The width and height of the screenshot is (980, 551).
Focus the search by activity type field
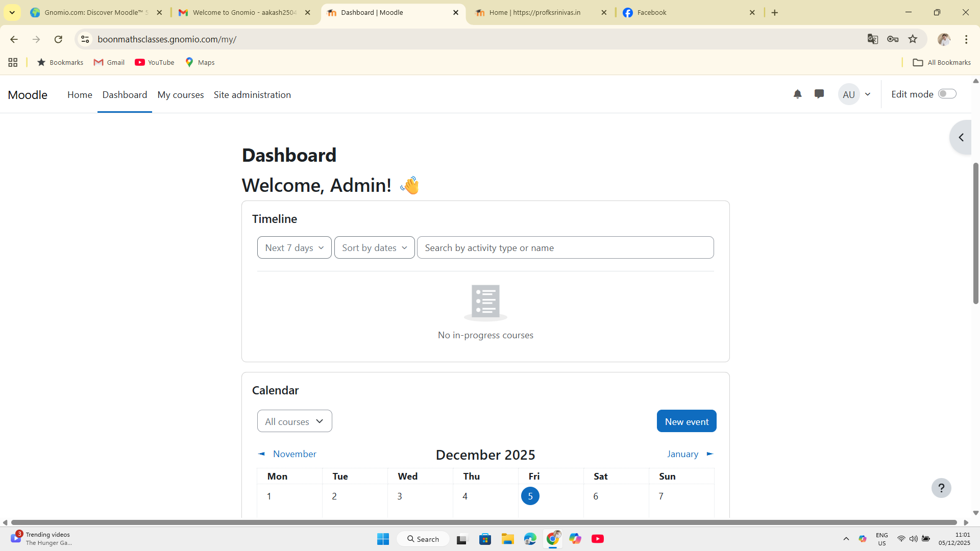[x=565, y=248]
